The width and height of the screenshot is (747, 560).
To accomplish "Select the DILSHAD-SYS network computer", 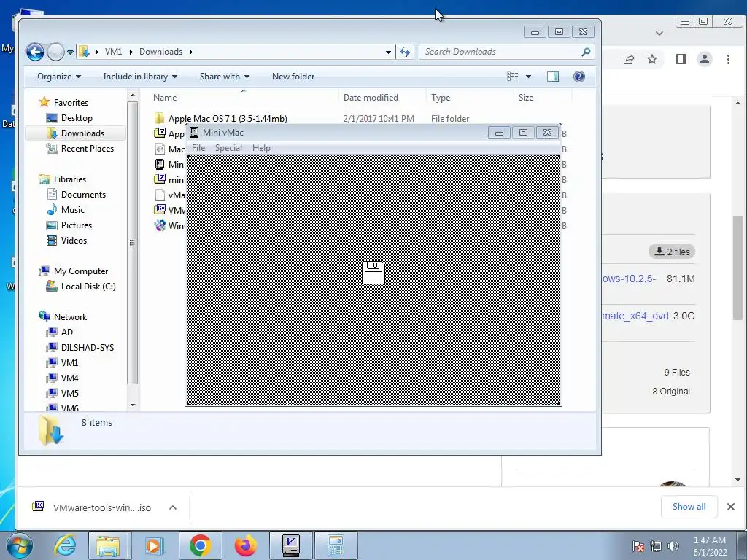I will (88, 348).
